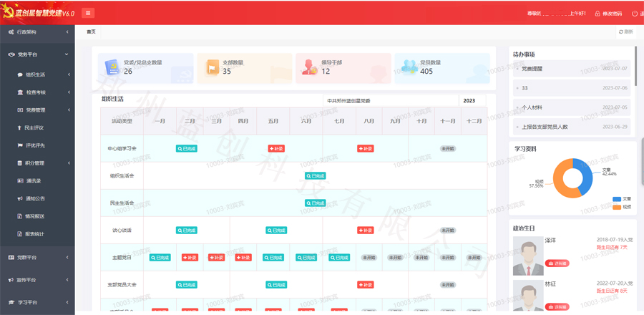Send blessing 送祝福 to 林征
The height and width of the screenshot is (315, 644).
[557, 307]
